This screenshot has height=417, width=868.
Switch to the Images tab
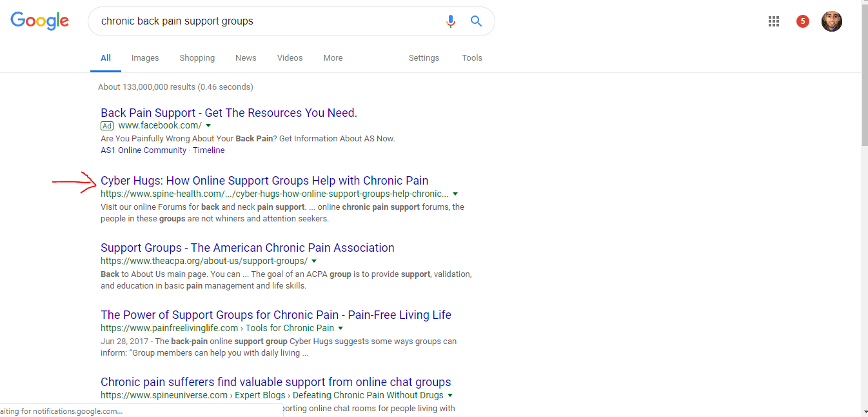(x=145, y=58)
